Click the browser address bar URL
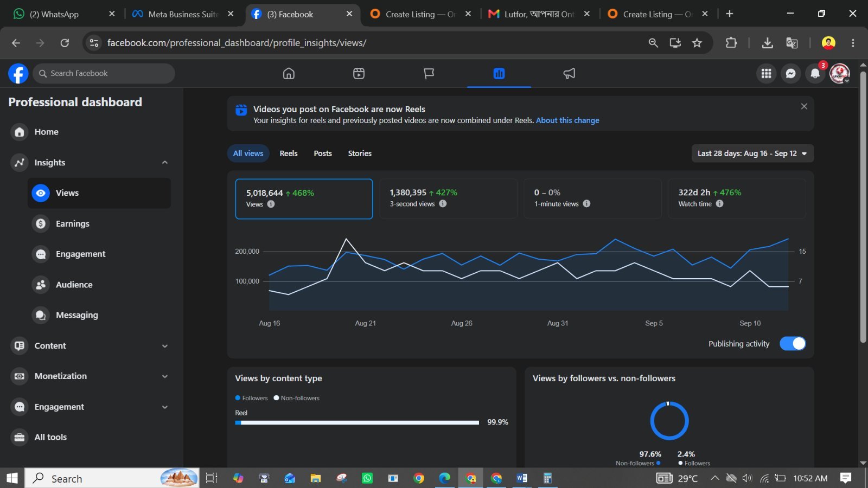868x488 pixels. pos(237,43)
